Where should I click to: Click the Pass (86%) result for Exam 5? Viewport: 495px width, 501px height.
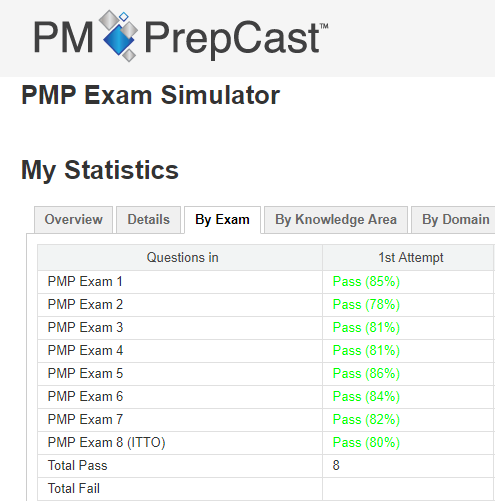point(366,374)
